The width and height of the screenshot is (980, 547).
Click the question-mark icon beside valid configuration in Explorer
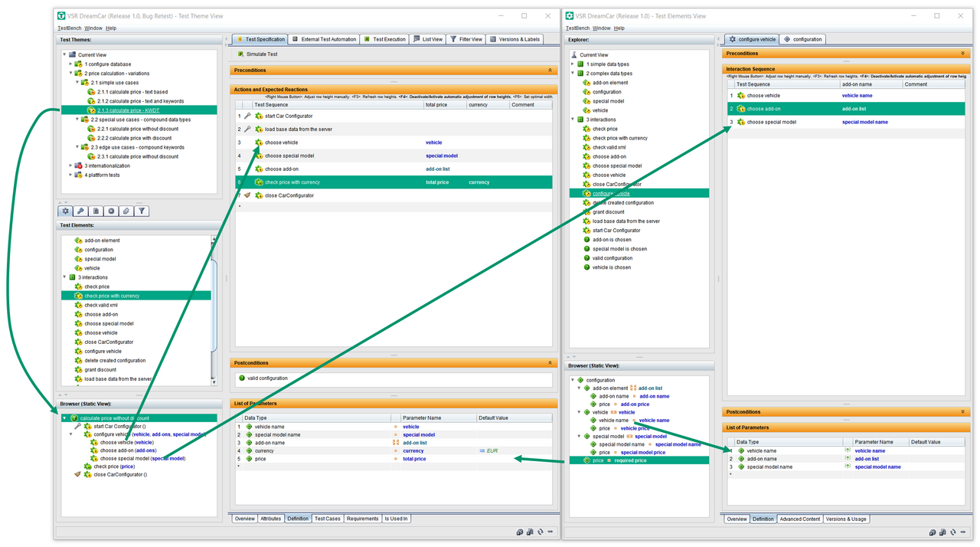[x=587, y=258]
